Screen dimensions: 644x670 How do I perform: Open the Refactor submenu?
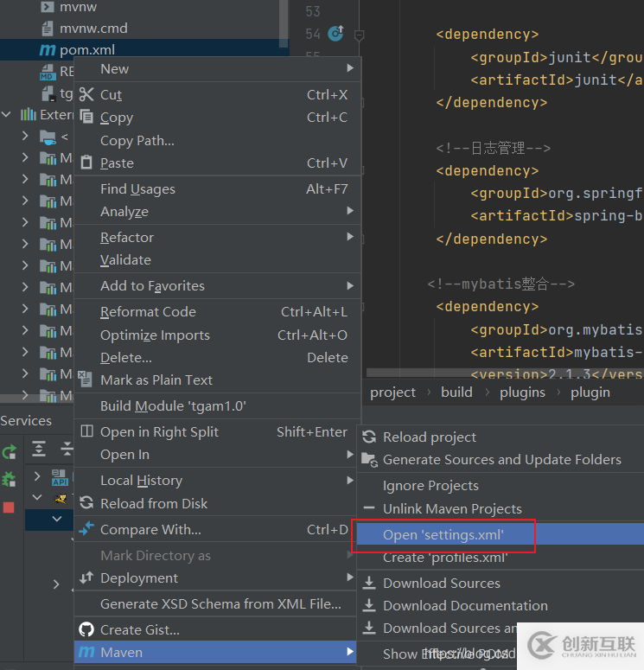127,237
